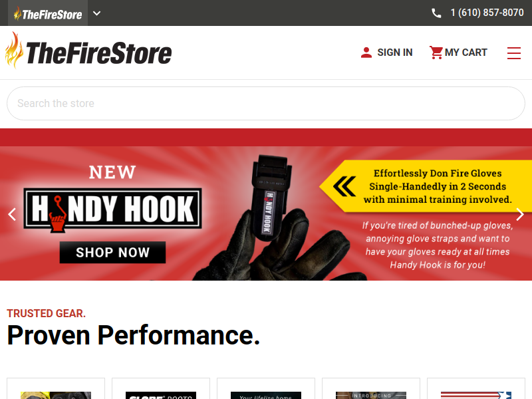
Task: Click the large TheFireStore flame logo
Action: [x=88, y=51]
